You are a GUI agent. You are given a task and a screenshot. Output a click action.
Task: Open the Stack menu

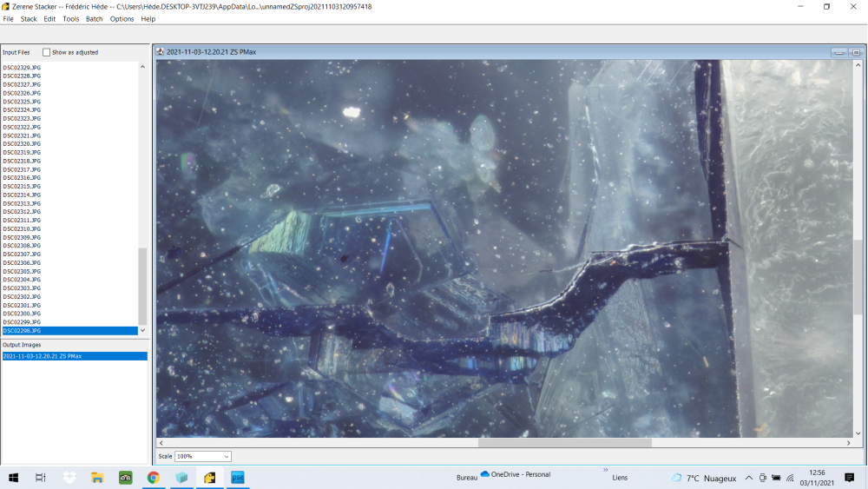pos(29,18)
